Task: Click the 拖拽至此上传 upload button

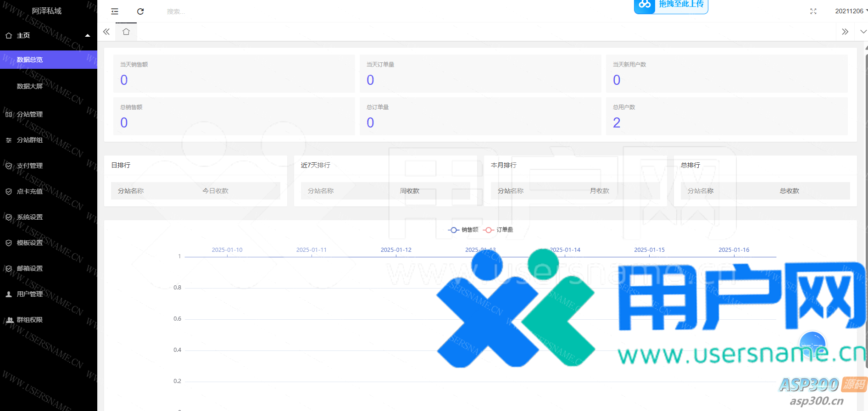Action: (681, 5)
